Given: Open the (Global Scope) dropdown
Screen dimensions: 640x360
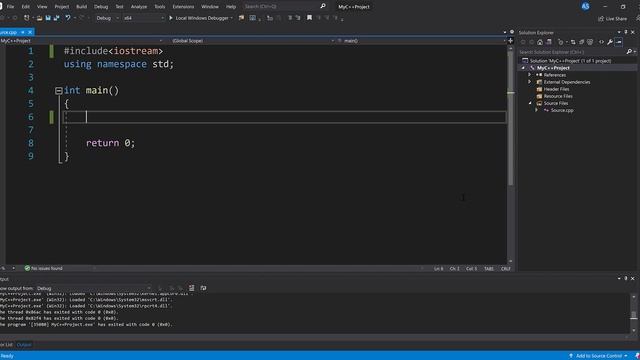Looking at the screenshot, I should tap(252, 40).
